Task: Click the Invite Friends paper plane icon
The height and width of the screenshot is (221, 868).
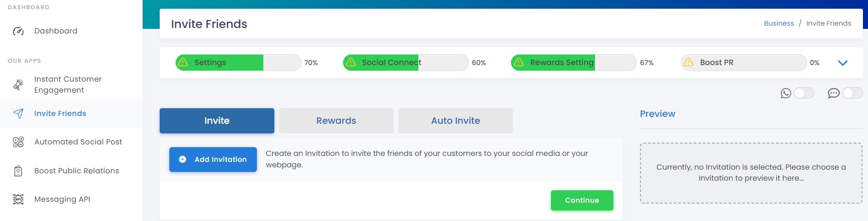Action: 18,113
